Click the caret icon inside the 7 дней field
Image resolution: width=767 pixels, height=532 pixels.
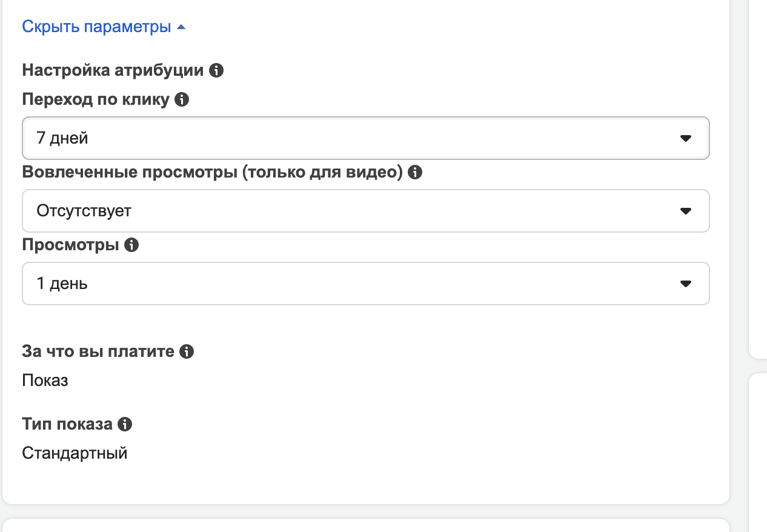point(685,138)
